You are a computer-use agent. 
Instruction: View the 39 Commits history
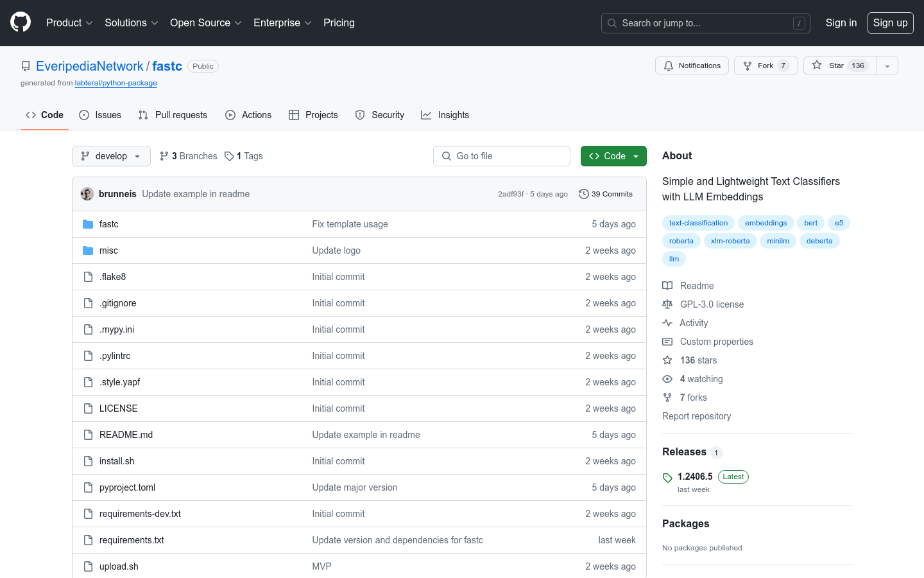[x=606, y=194]
